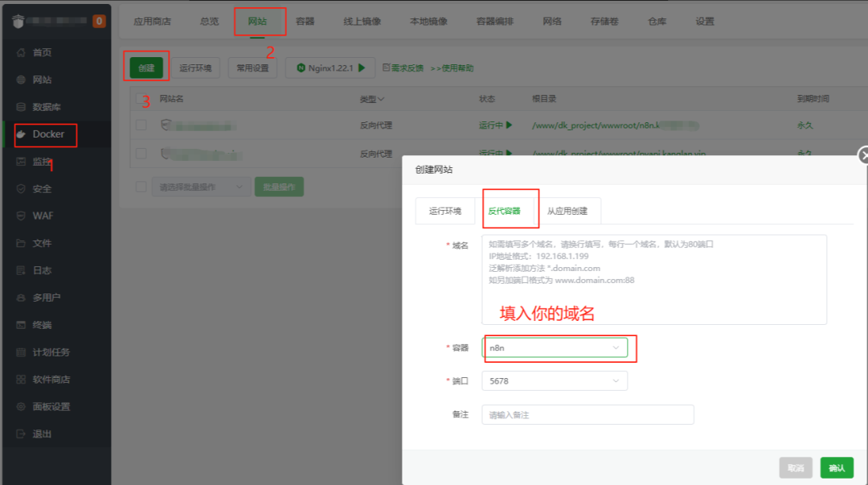Open the 终端 terminal sidebar item
868x485 pixels.
pyautogui.click(x=42, y=325)
